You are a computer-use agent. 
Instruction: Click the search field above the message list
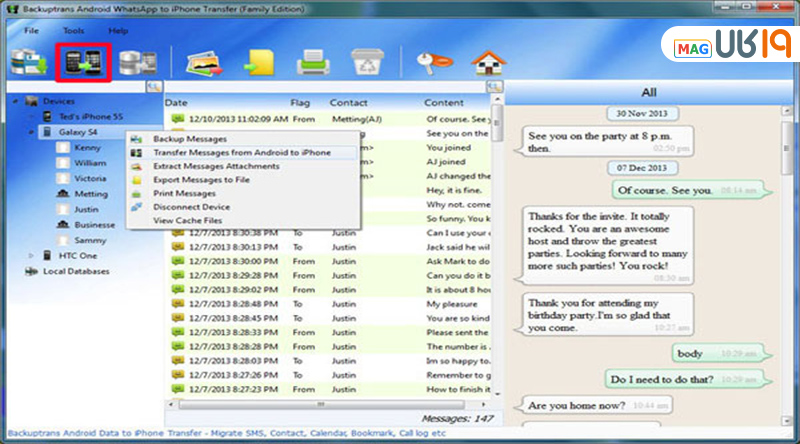(324, 86)
